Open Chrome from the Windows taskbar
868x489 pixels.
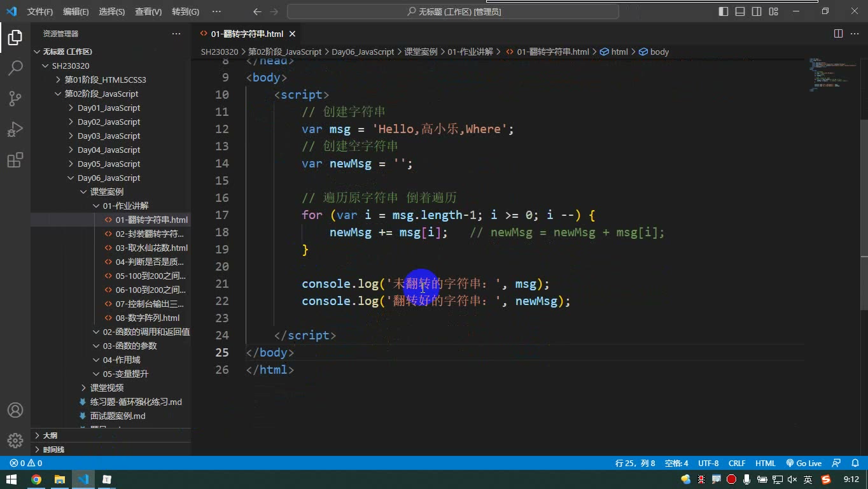(36, 479)
